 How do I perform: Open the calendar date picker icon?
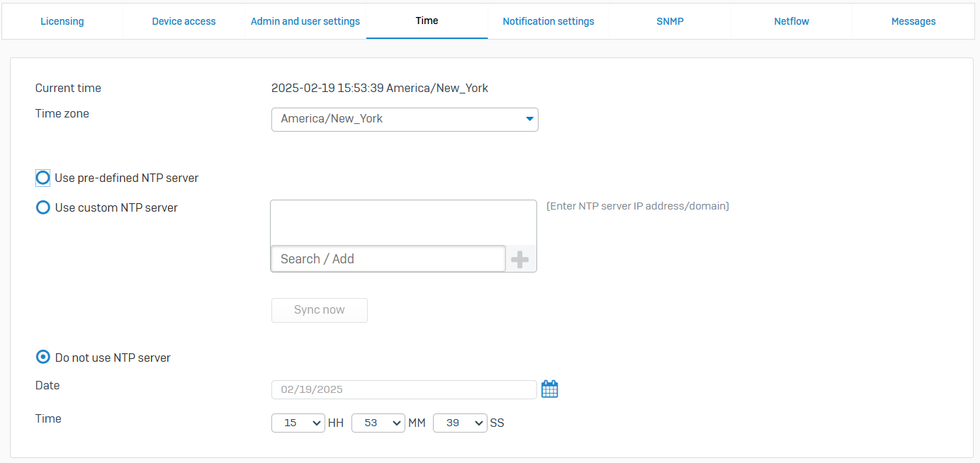coord(550,389)
